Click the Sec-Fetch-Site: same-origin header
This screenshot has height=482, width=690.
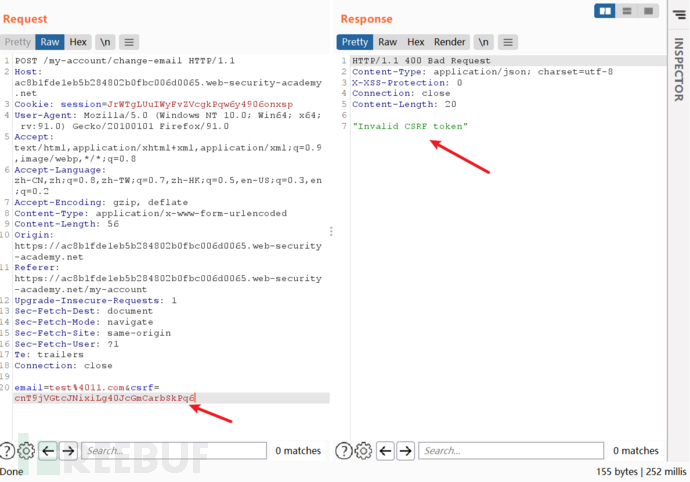pyautogui.click(x=92, y=333)
